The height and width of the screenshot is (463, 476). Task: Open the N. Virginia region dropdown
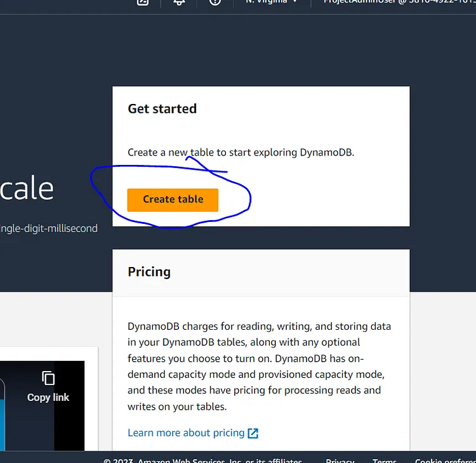coord(272,2)
